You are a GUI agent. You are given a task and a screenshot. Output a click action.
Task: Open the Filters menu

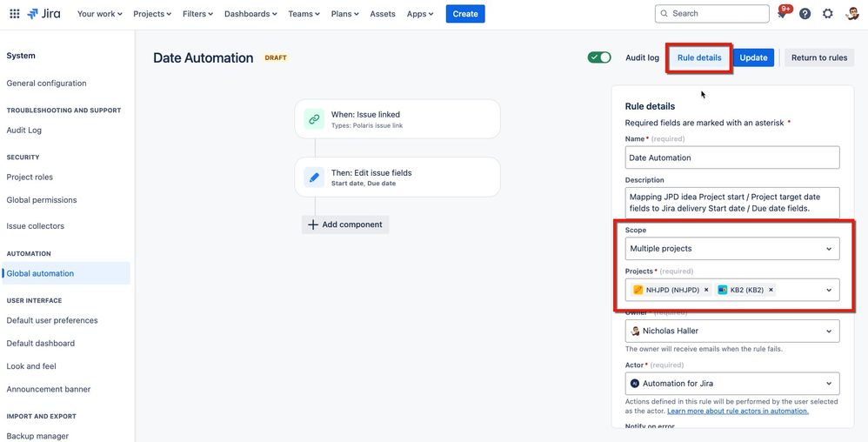point(197,14)
